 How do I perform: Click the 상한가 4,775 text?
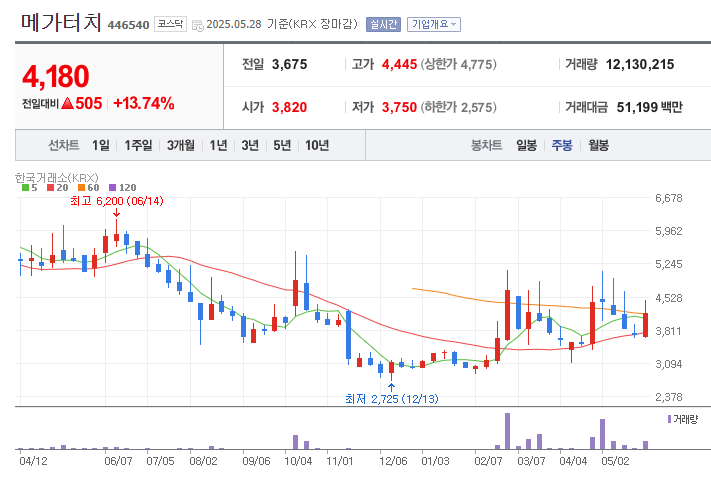coord(458,64)
